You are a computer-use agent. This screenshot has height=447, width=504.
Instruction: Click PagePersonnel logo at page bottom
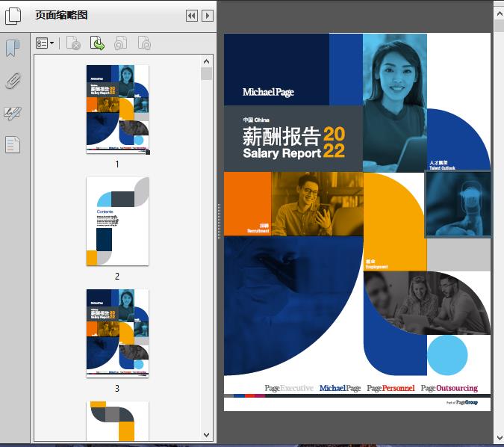(391, 388)
